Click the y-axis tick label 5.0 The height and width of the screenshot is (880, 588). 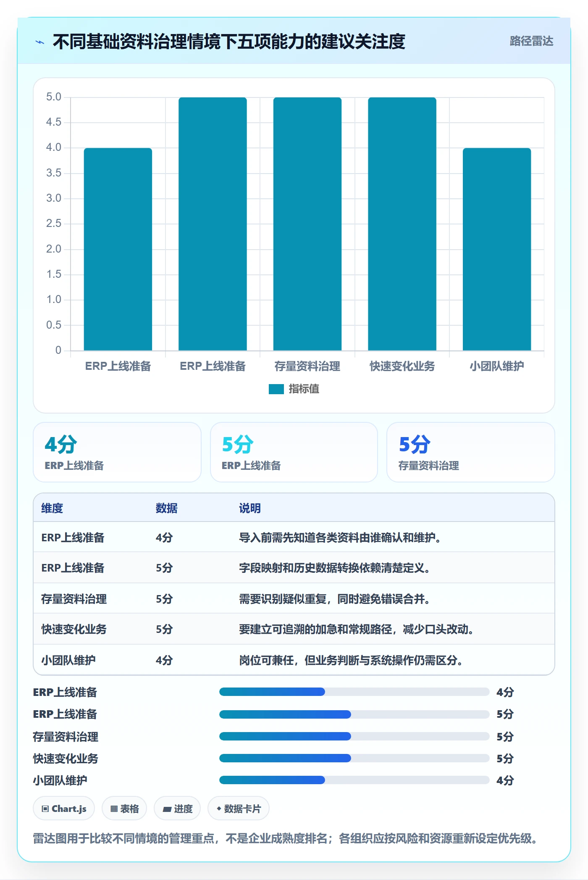54,97
